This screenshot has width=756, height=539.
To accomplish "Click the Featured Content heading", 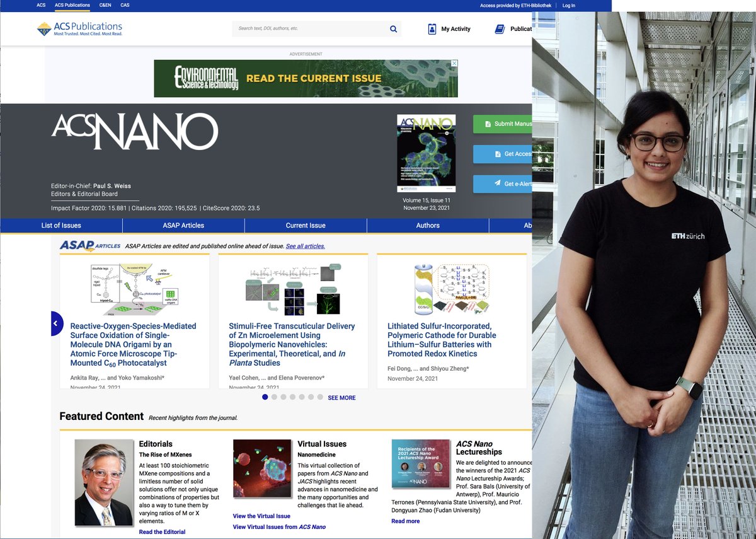I will pos(101,416).
